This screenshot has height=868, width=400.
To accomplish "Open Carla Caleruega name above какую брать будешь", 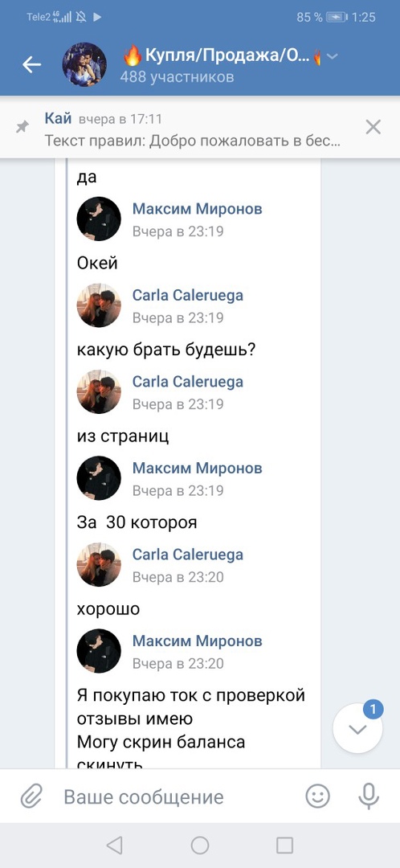I will click(x=188, y=295).
